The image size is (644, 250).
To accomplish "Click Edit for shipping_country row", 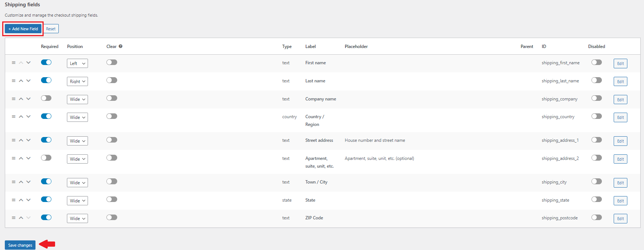I will (620, 117).
